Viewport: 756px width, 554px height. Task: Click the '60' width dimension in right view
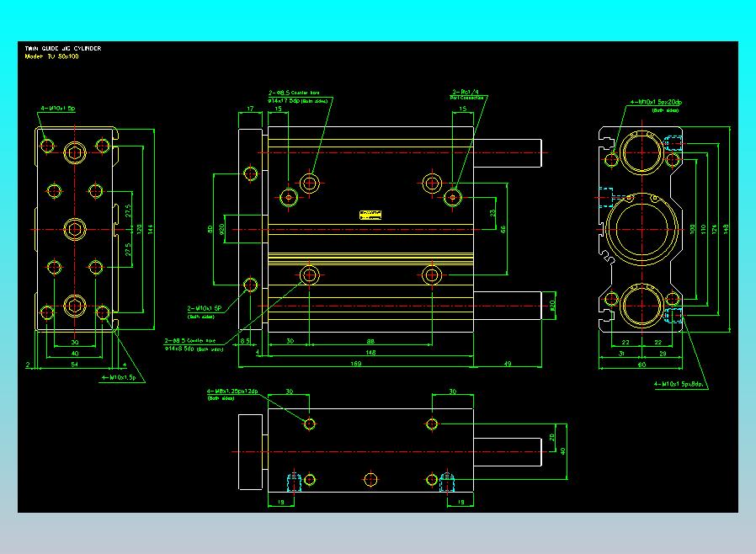[642, 365]
